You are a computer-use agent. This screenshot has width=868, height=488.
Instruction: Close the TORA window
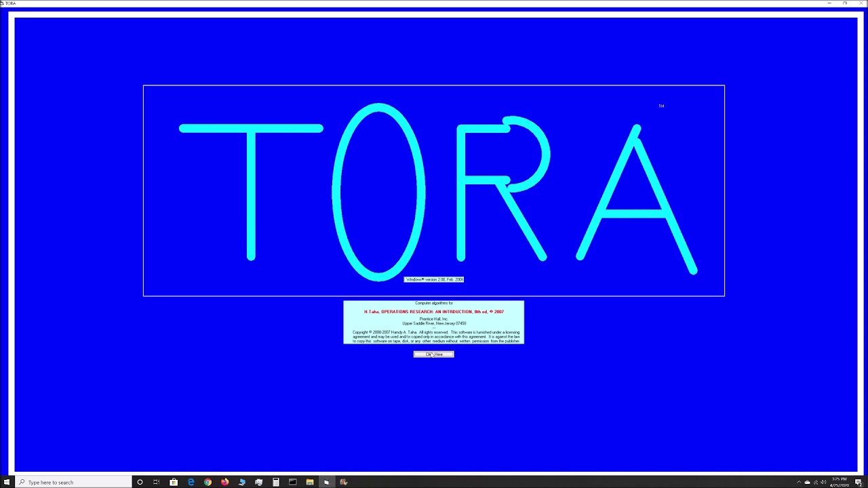pyautogui.click(x=861, y=3)
